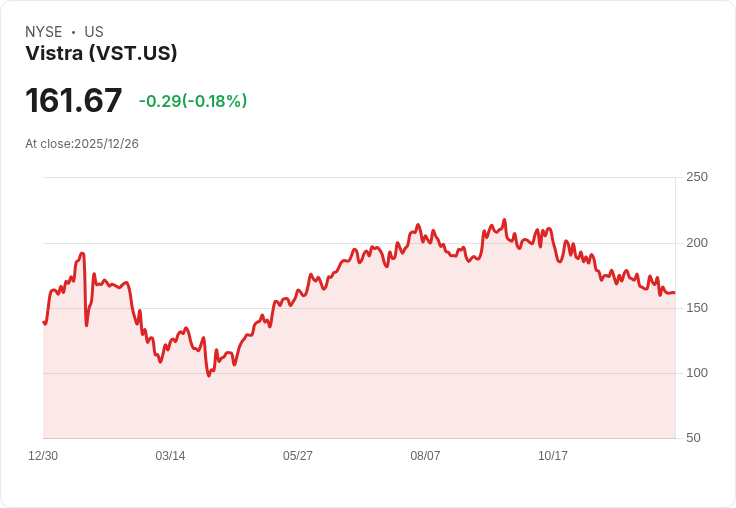The image size is (736, 508).
Task: Click the 161.67 current price
Action: pyautogui.click(x=74, y=100)
